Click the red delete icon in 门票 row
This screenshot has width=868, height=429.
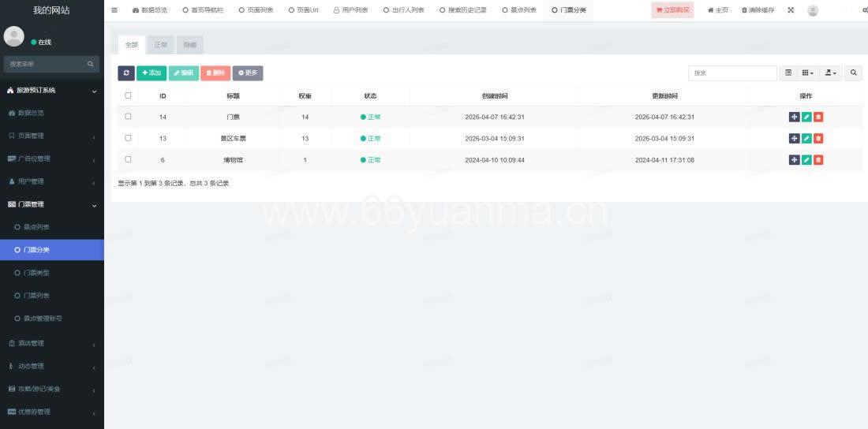818,117
